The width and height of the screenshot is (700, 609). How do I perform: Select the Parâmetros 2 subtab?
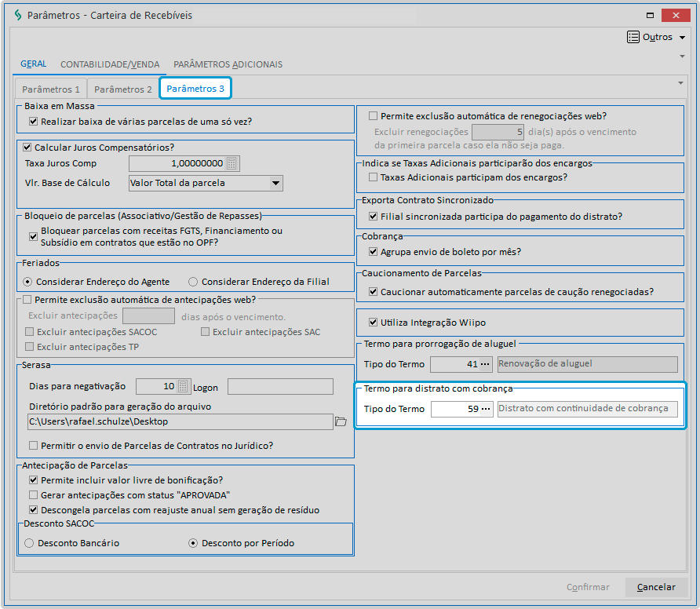coord(123,89)
